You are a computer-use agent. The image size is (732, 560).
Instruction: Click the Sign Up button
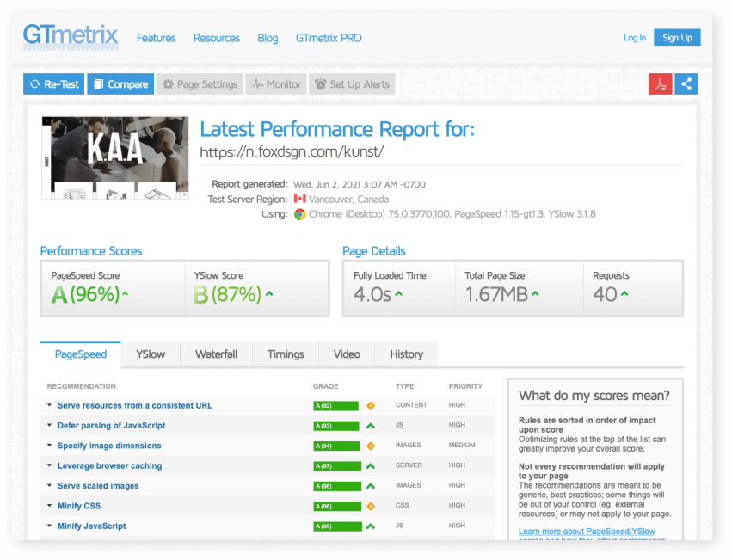[677, 38]
